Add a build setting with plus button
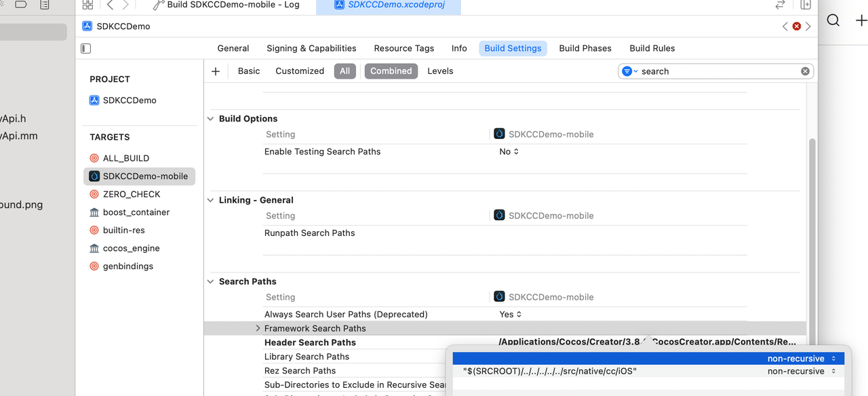Image resolution: width=868 pixels, height=396 pixels. coord(216,71)
